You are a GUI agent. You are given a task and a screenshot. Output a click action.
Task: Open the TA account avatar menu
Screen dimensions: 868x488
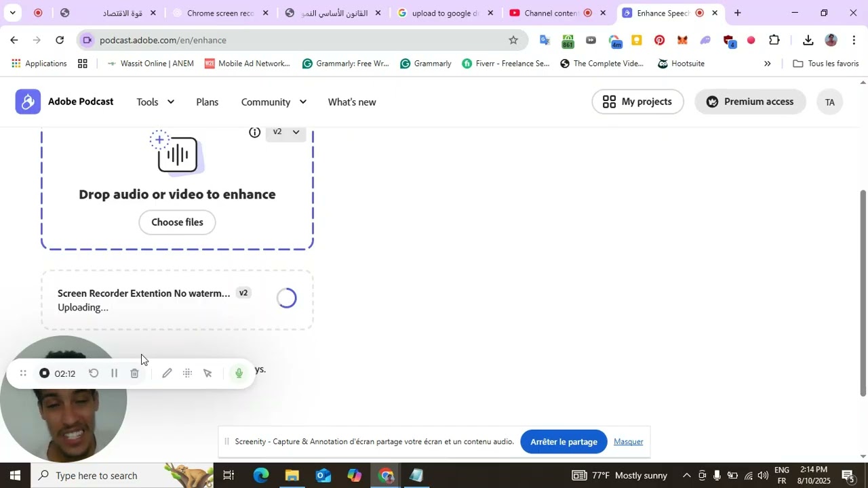829,102
